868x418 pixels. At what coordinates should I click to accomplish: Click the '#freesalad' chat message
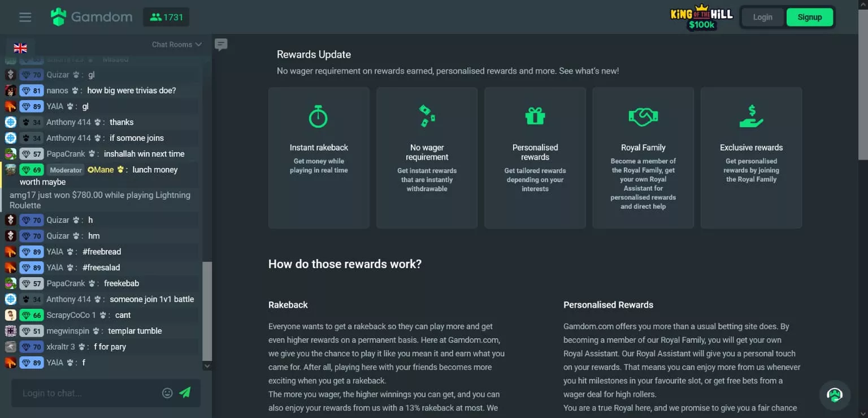pos(101,268)
